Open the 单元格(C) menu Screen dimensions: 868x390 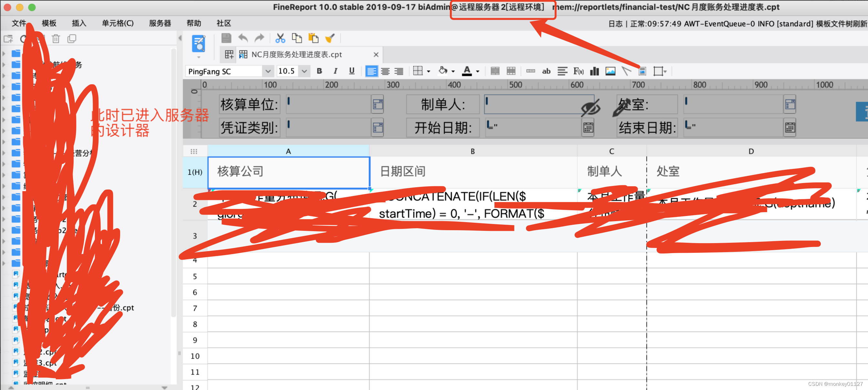pos(118,23)
